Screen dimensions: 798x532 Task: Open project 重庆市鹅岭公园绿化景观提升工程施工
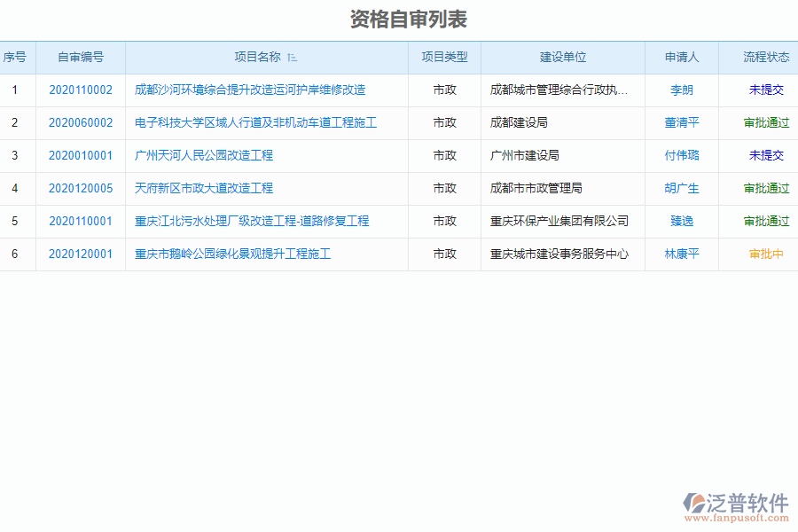(231, 254)
